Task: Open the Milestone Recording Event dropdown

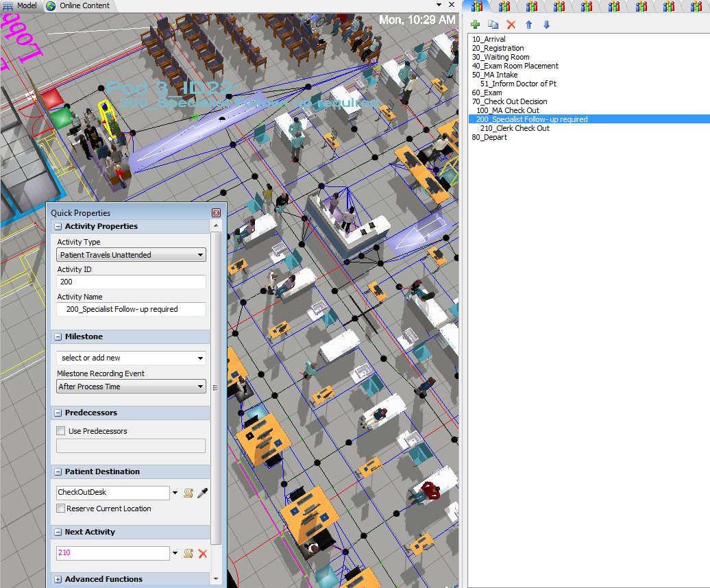Action: [131, 387]
